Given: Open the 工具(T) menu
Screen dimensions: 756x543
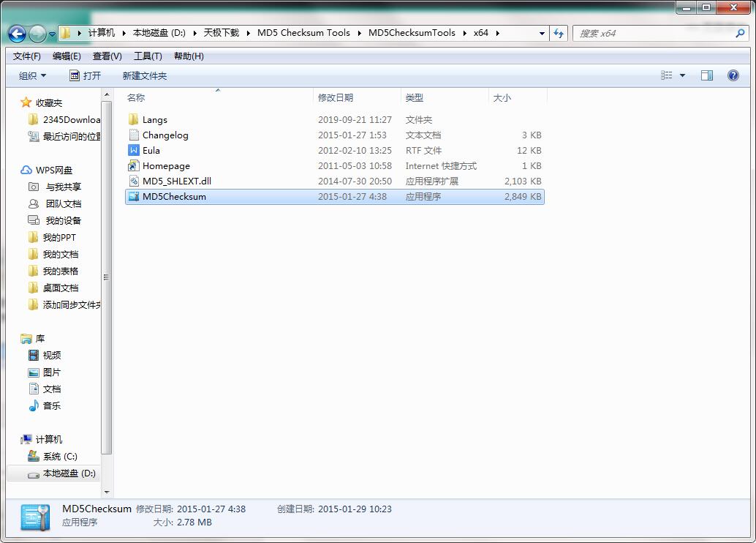Looking at the screenshot, I should [x=148, y=56].
